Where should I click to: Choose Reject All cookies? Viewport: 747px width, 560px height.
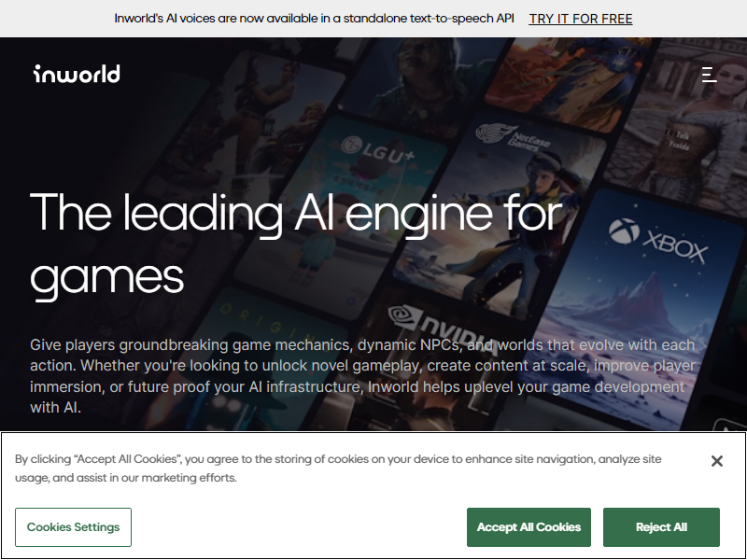pos(661,527)
